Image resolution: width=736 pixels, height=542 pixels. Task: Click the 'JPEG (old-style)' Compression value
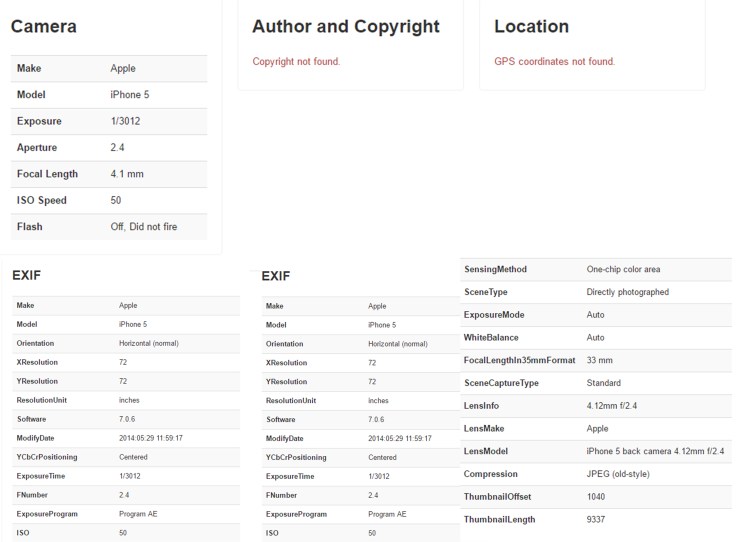620,474
